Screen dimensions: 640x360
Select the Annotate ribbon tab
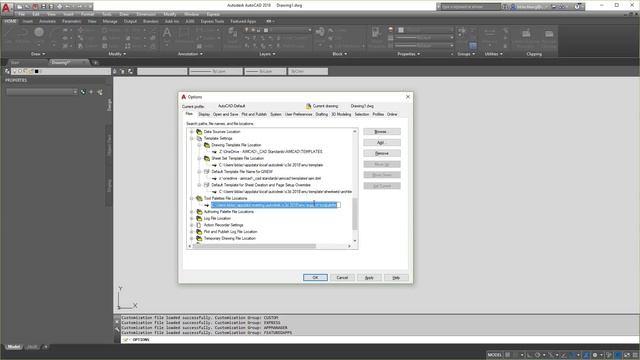tap(47, 21)
